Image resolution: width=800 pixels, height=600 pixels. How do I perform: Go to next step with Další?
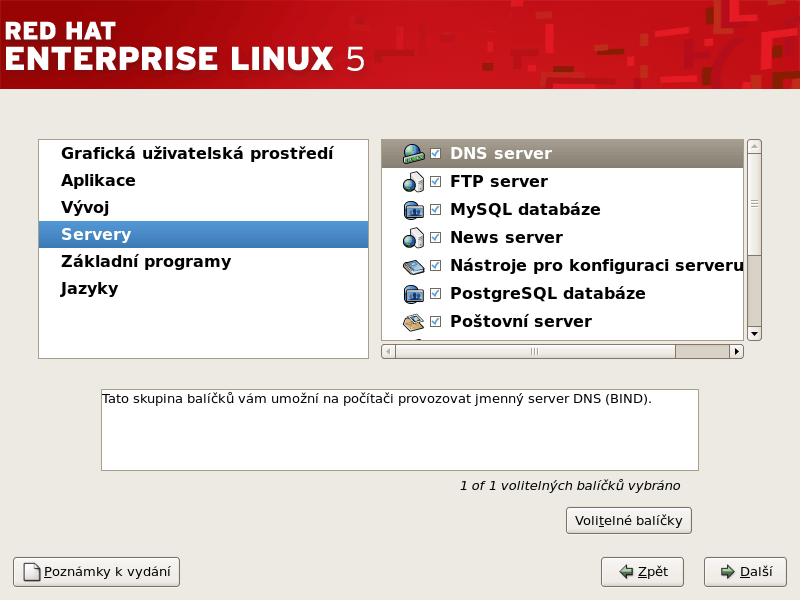[745, 572]
